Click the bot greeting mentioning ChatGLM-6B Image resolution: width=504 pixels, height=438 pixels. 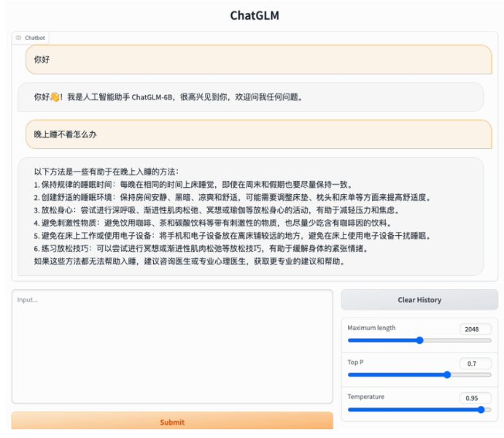251,97
